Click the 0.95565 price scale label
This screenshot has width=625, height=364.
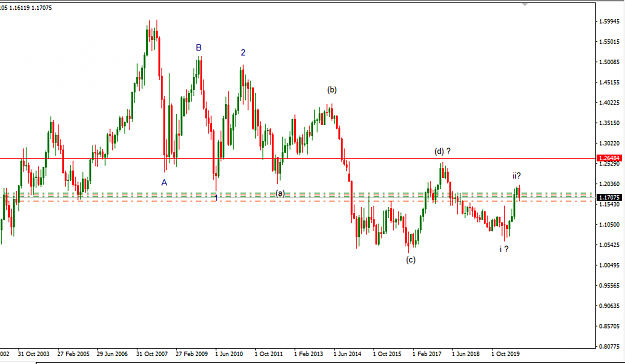point(609,285)
